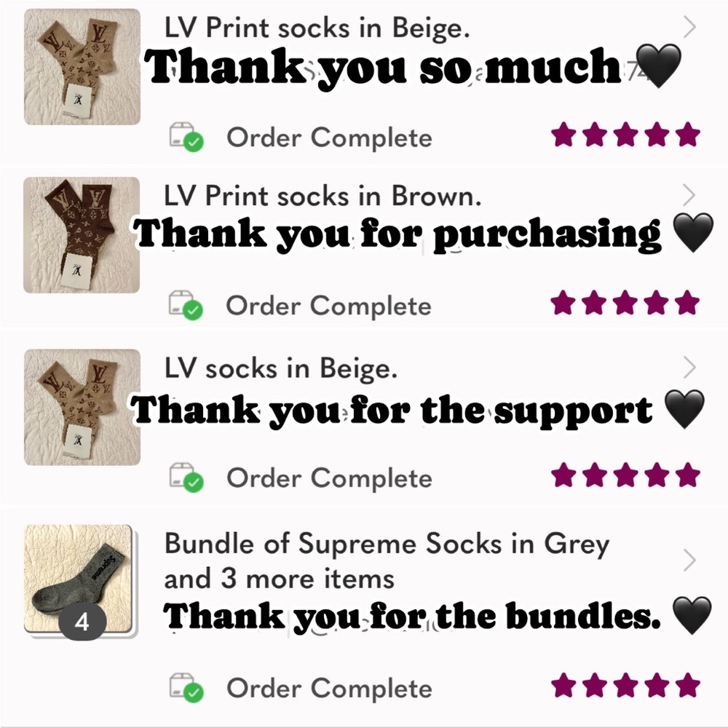The width and height of the screenshot is (728, 728).
Task: Click the five-star rating on beige print socks
Action: (x=625, y=135)
